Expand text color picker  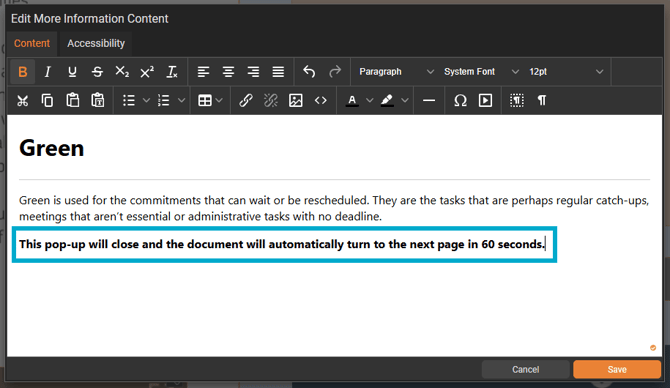pos(370,101)
